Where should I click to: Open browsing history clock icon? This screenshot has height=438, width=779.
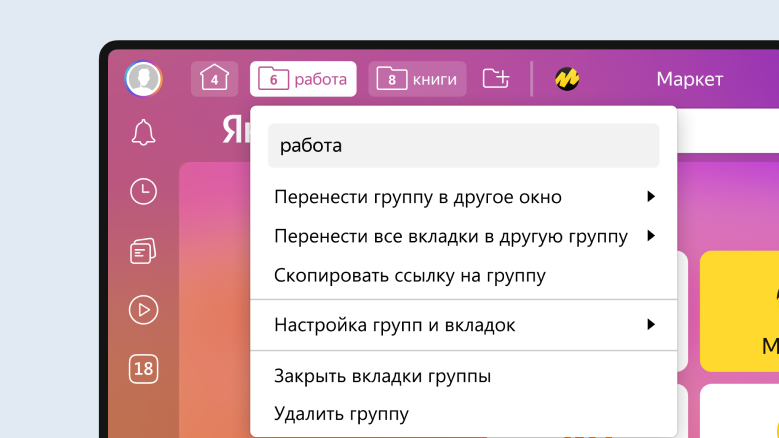(x=143, y=192)
